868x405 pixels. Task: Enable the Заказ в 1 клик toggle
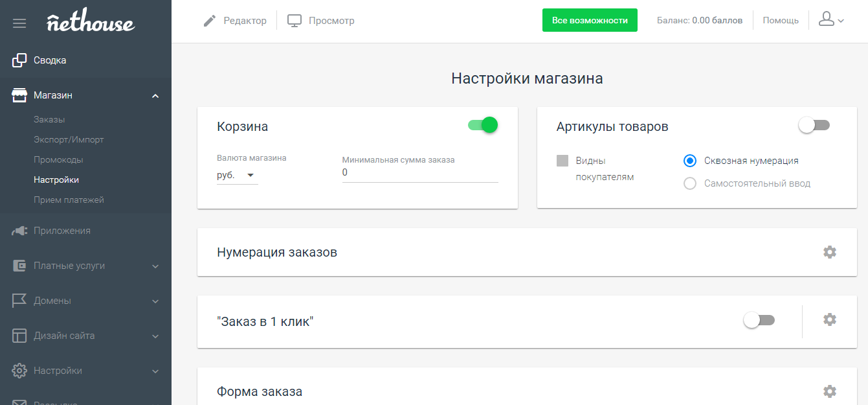pos(759,319)
